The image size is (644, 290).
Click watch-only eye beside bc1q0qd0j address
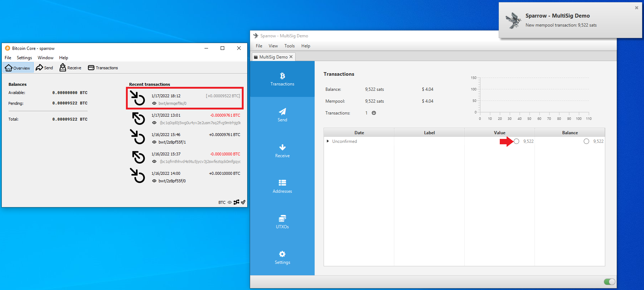[154, 123]
